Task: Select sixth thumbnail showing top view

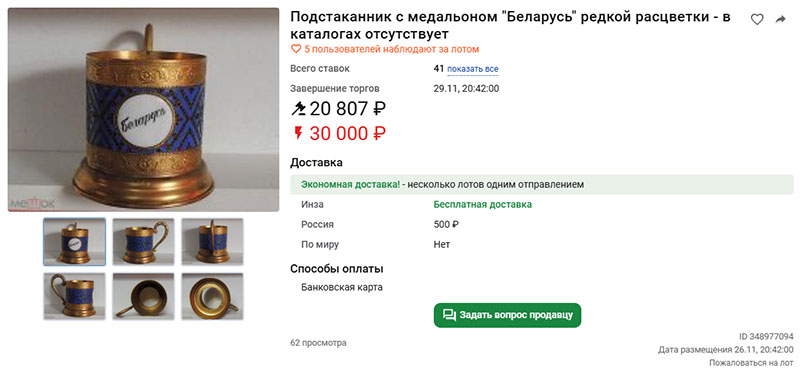Action: pos(212,296)
